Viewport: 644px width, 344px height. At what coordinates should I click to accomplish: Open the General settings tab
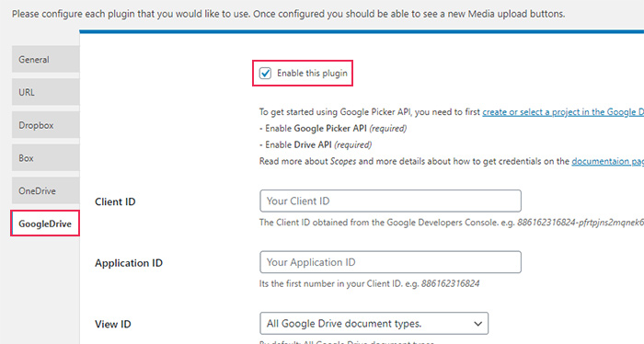[x=46, y=59]
